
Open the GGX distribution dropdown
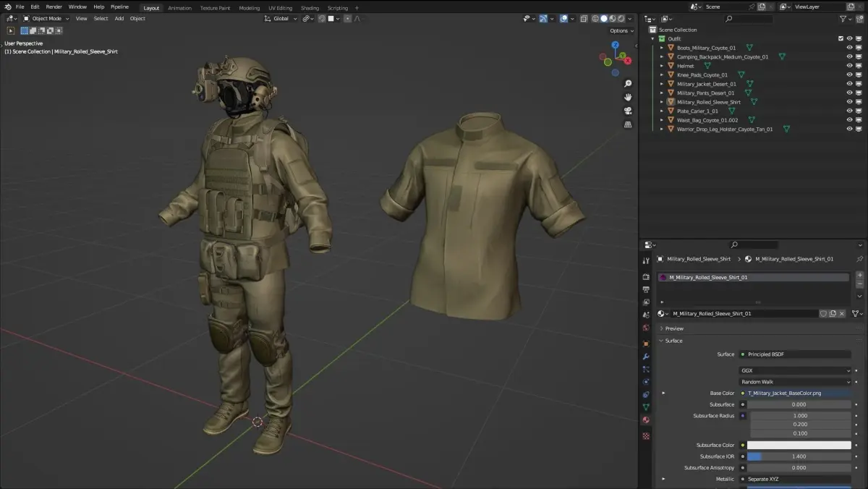tap(796, 370)
